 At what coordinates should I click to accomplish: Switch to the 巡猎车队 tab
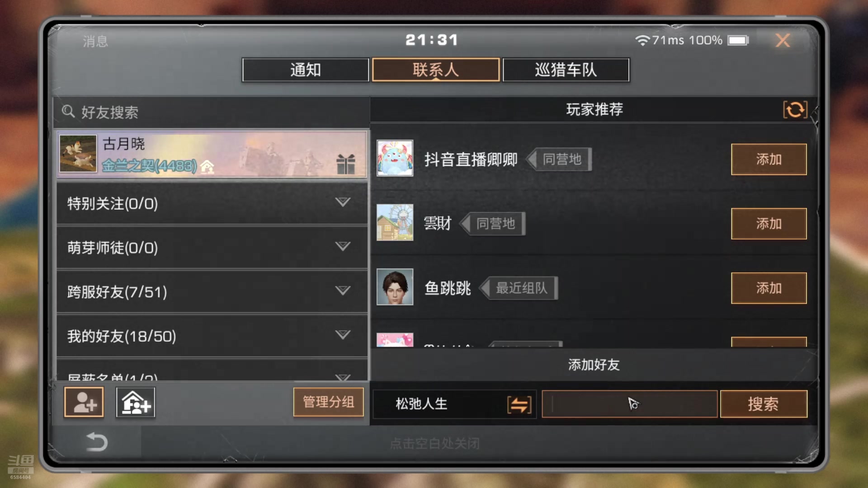(x=566, y=70)
